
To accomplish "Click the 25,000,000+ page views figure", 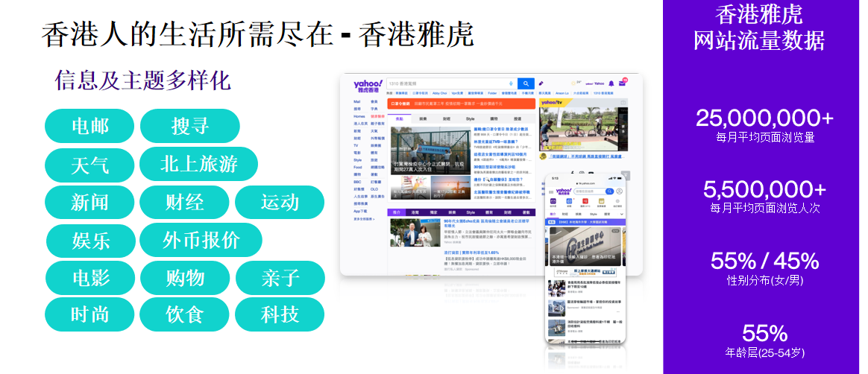I will (764, 118).
